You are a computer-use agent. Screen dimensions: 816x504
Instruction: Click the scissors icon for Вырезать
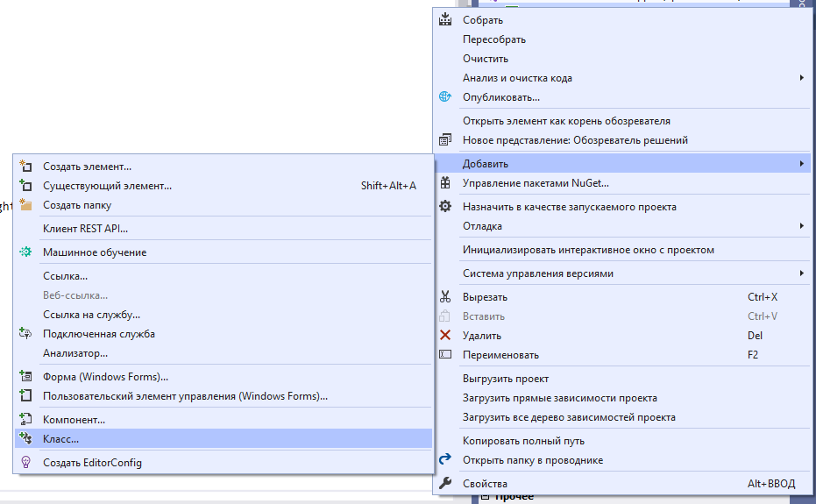coord(445,297)
